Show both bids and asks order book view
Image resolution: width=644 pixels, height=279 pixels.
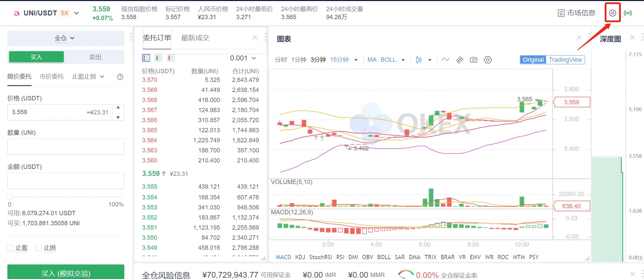click(146, 58)
